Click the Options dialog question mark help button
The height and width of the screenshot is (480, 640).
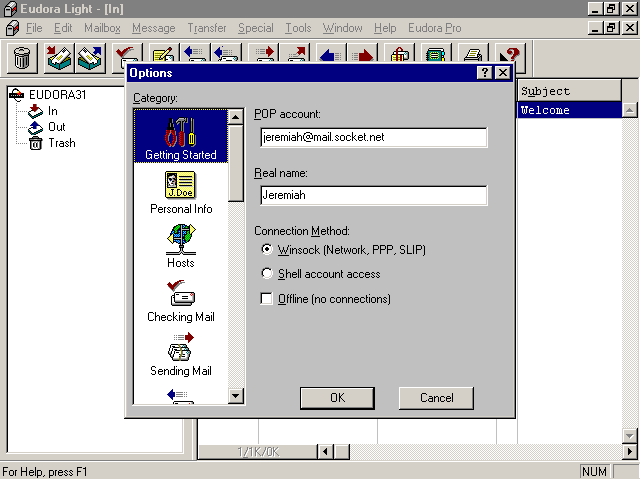coord(484,73)
